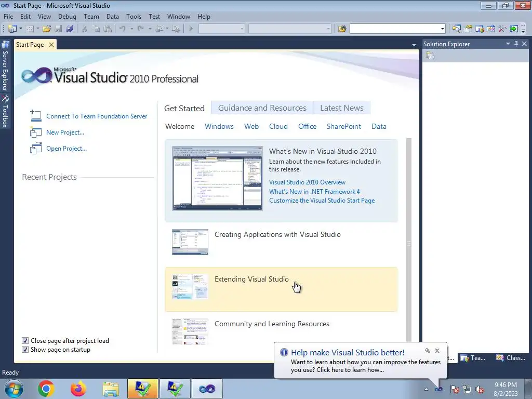Open the Tools menu
This screenshot has width=532, height=399.
pyautogui.click(x=134, y=16)
